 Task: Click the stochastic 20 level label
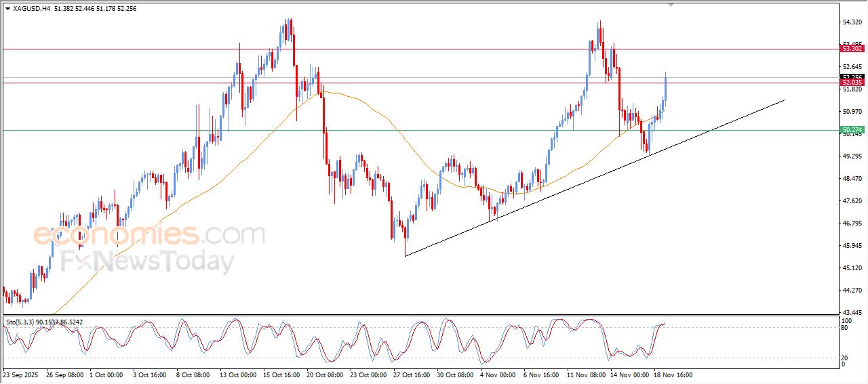click(x=844, y=358)
